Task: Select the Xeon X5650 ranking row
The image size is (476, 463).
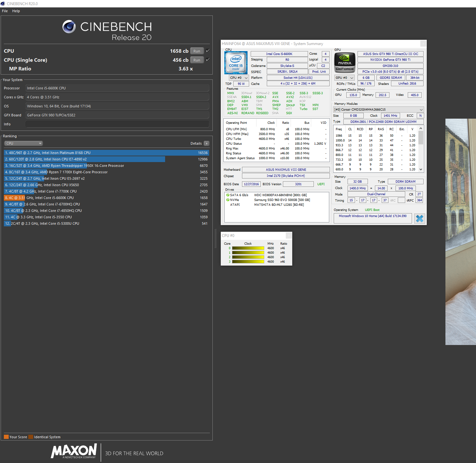Action: point(107,185)
